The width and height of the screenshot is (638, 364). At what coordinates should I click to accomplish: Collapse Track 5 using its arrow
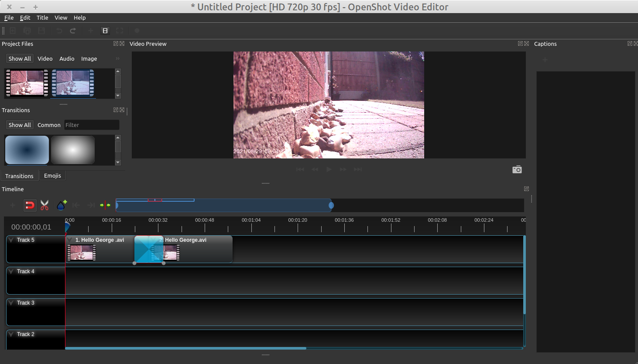tap(11, 240)
